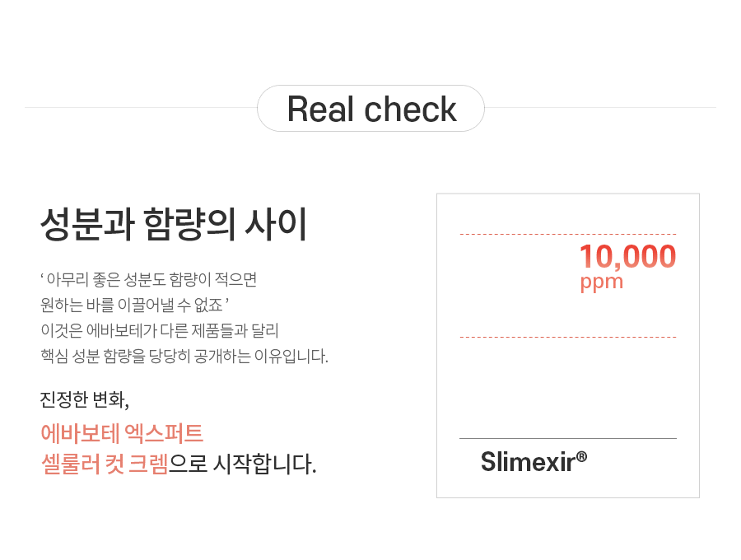Click the line 핵심 성분 함량을 당당히 공개하는 이유입니다
The image size is (741, 560).
[x=184, y=356]
